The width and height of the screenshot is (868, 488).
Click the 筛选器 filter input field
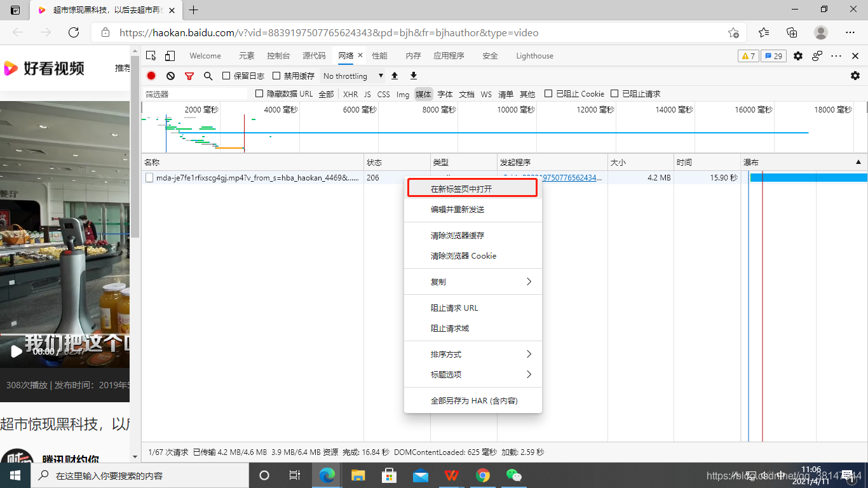[194, 94]
